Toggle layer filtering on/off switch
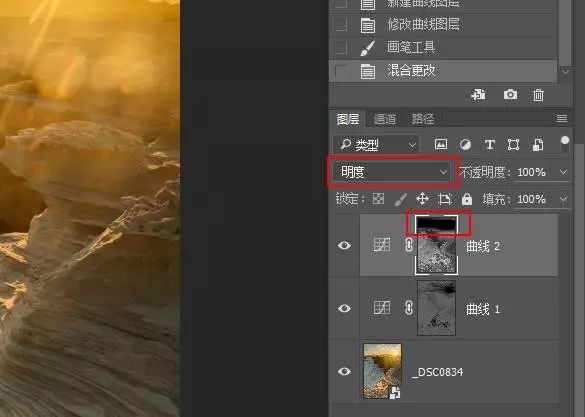This screenshot has width=585, height=417. pyautogui.click(x=565, y=144)
